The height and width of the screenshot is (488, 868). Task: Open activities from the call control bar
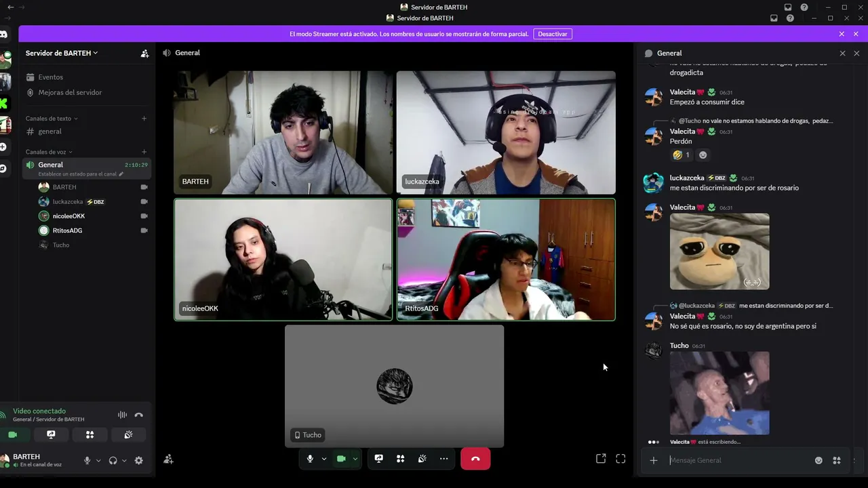tap(401, 459)
